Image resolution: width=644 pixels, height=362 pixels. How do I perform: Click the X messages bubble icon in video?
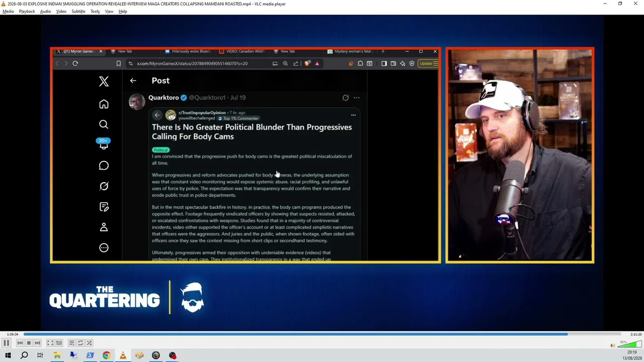point(104,165)
